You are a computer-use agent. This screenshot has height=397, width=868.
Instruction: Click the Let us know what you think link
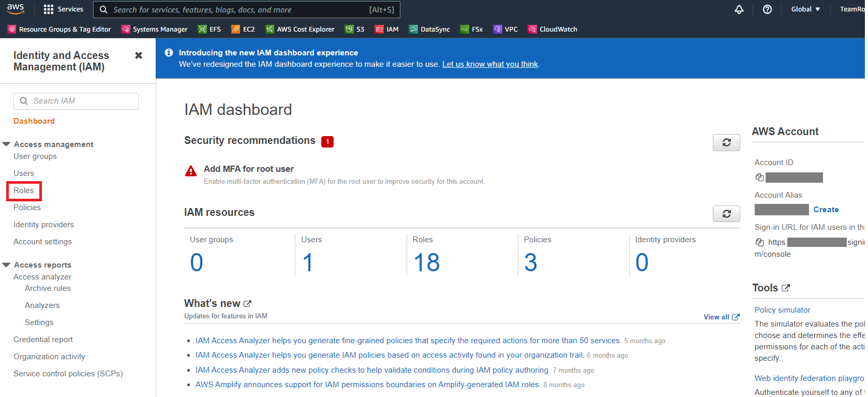click(x=490, y=64)
